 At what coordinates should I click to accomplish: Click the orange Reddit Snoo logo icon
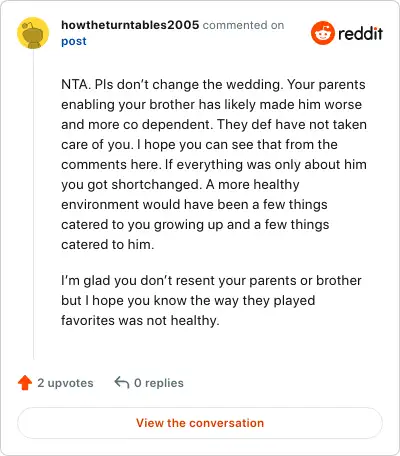tap(322, 33)
